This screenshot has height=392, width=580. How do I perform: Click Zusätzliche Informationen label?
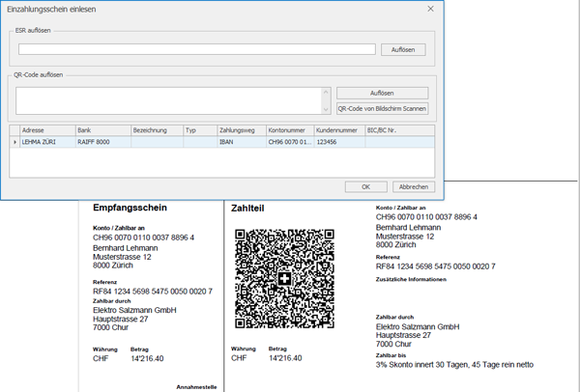tap(411, 279)
